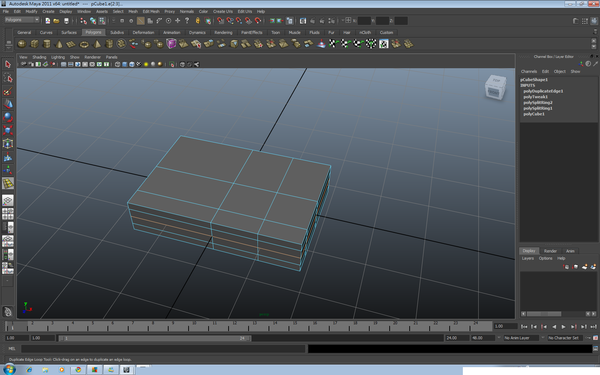
Task: Open the viewport Shading menu
Action: 39,57
